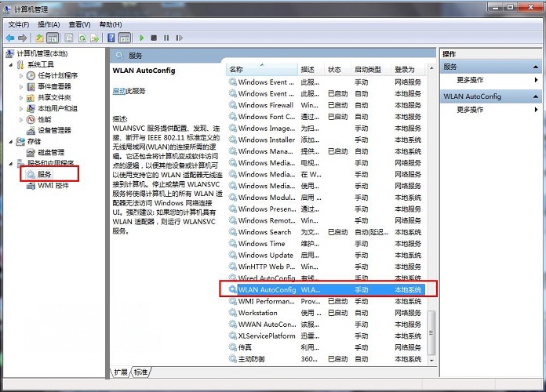Open the 操作(A) menu
This screenshot has height=392, width=546.
[x=49, y=24]
